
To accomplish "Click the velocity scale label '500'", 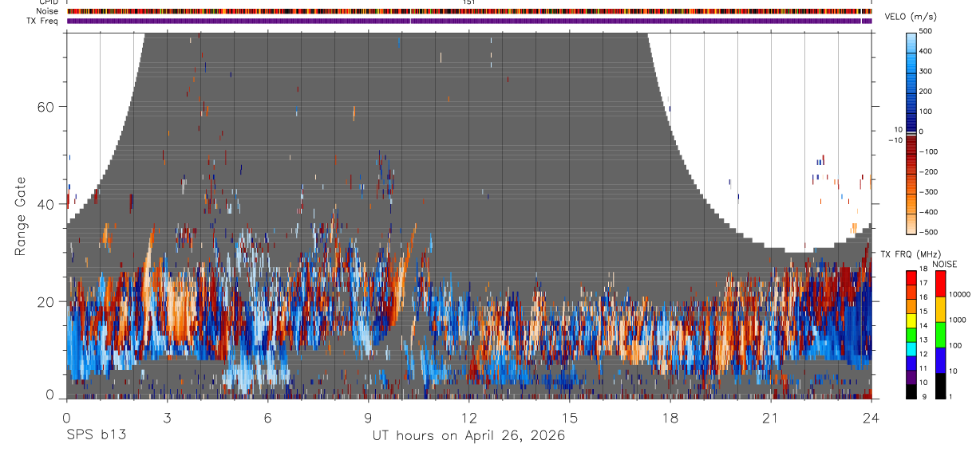I will (x=927, y=31).
